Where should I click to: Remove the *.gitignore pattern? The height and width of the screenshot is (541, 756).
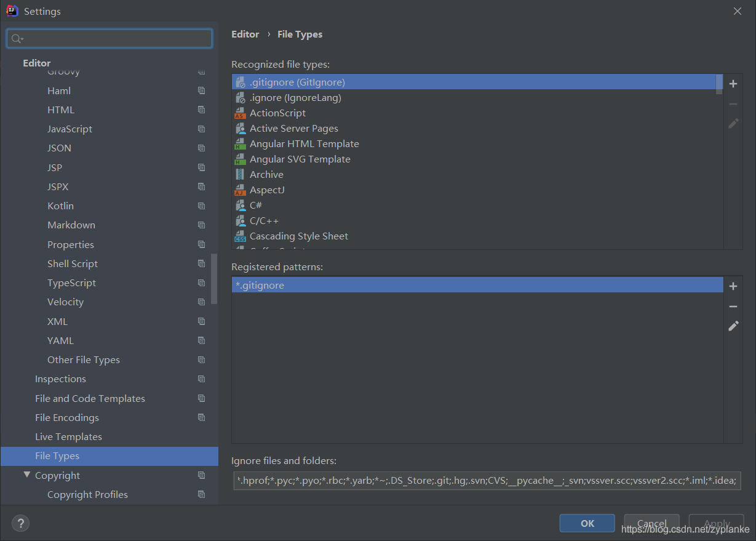733,306
